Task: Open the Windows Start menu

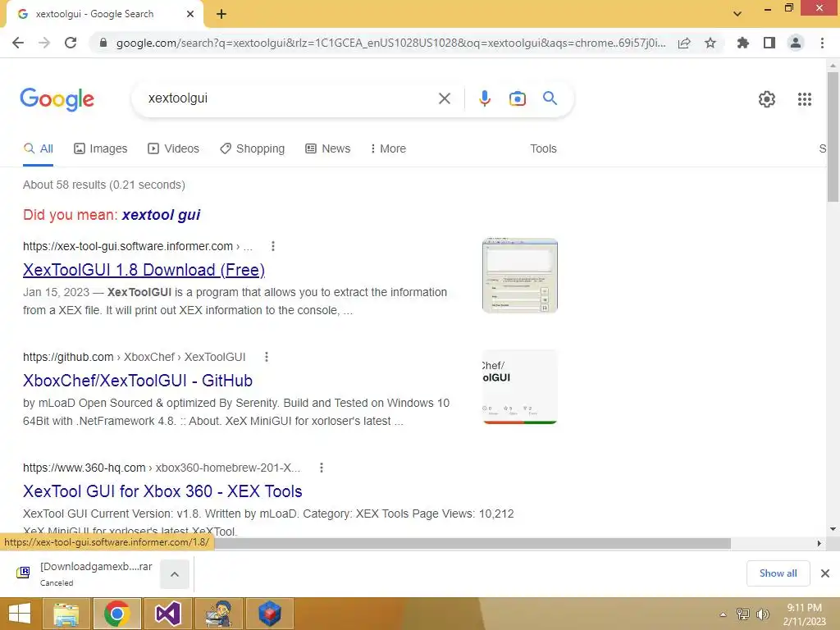Action: 20,614
